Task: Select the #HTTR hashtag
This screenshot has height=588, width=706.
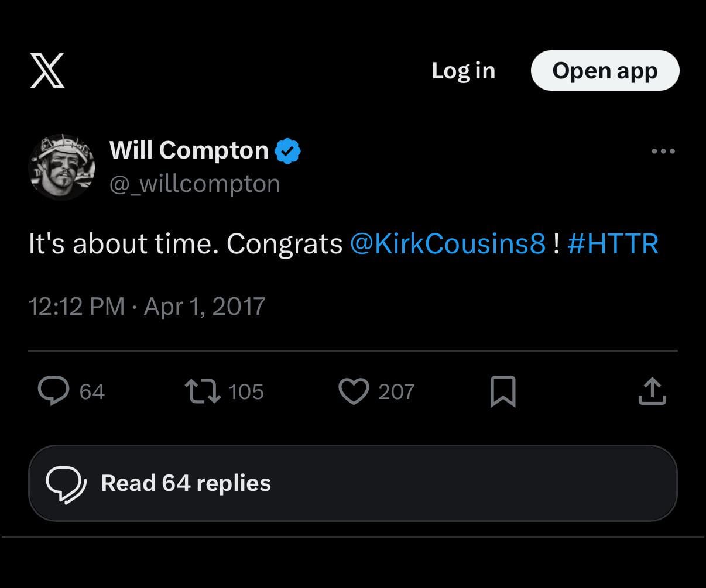Action: (x=613, y=243)
